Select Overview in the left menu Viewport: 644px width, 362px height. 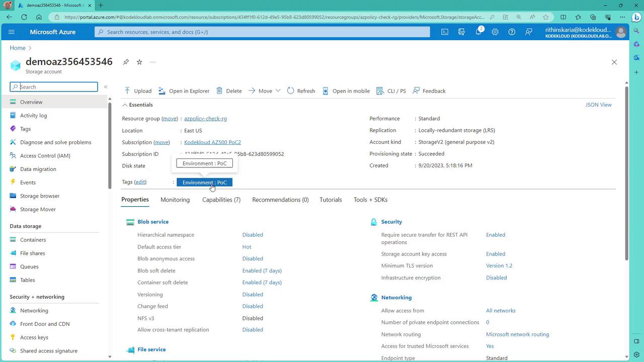point(54,102)
